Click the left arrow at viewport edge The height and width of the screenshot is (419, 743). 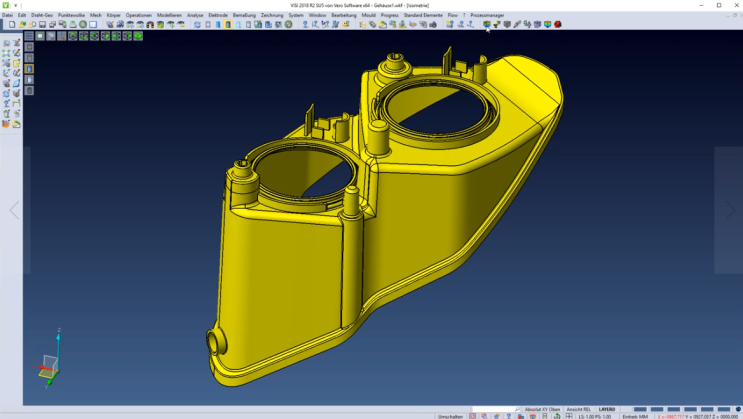point(14,210)
